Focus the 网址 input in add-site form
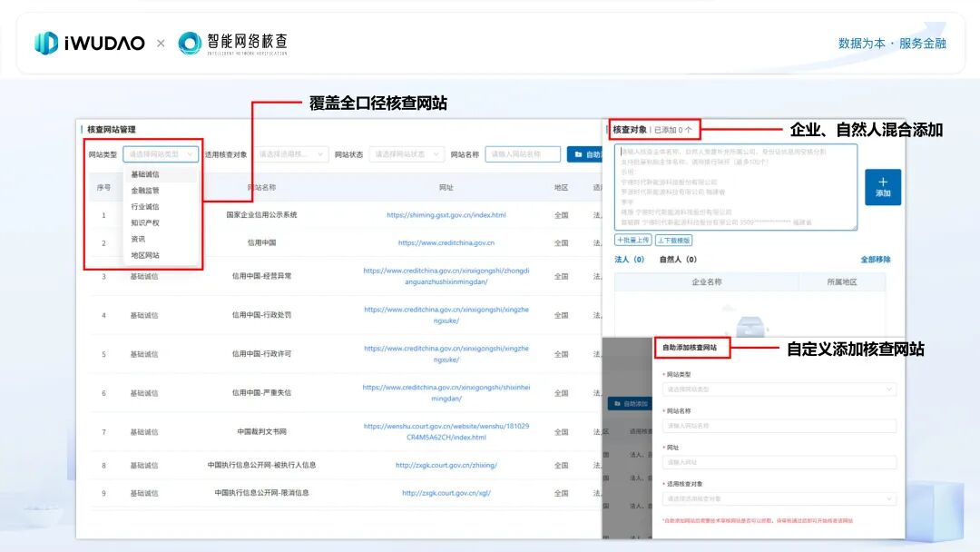 (779, 463)
